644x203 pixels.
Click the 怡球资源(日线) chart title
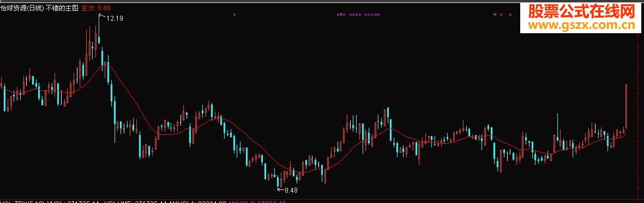[x=22, y=8]
